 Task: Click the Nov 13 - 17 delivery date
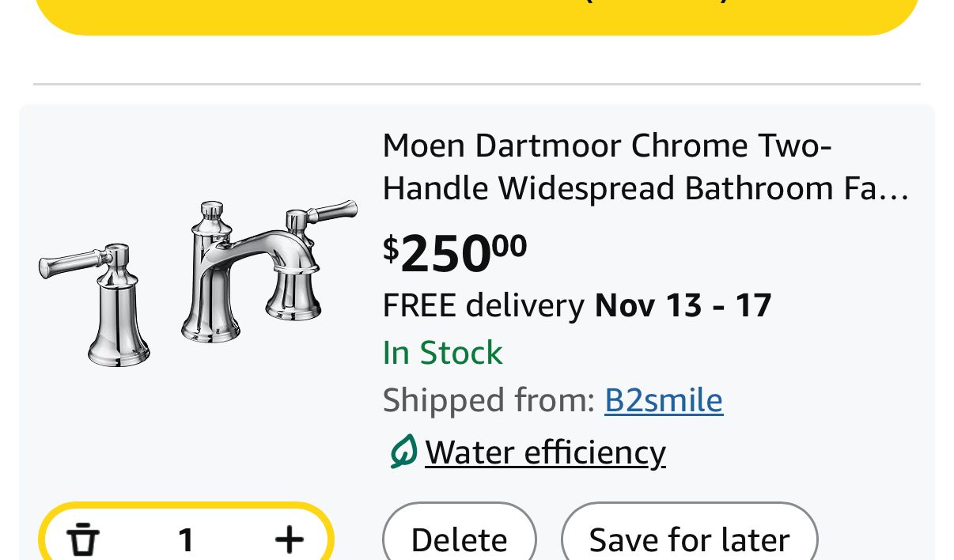coord(683,305)
